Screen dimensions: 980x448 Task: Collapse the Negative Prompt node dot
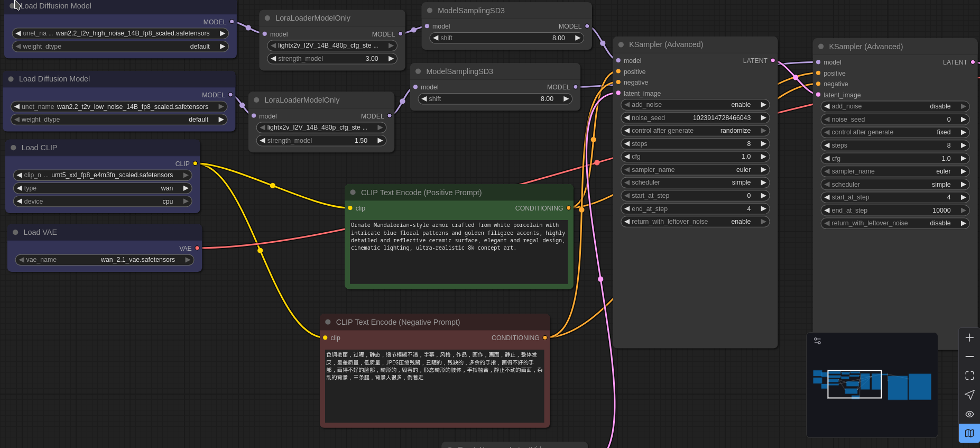tap(328, 322)
